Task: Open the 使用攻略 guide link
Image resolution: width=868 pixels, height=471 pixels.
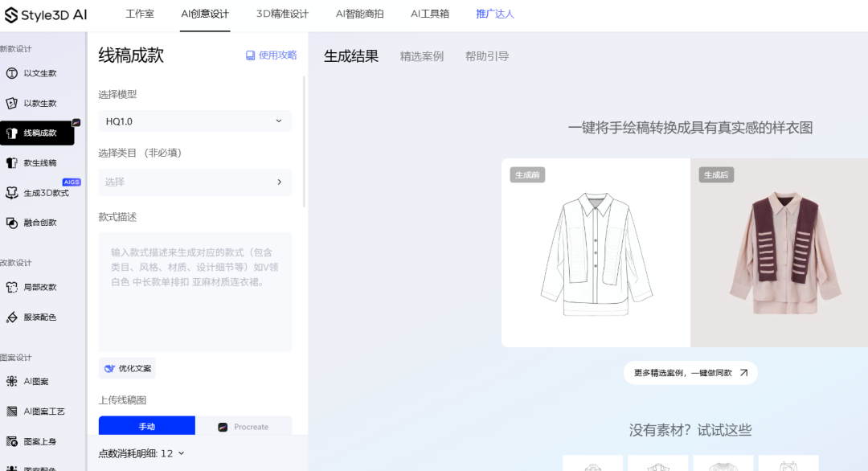Action: click(x=272, y=55)
